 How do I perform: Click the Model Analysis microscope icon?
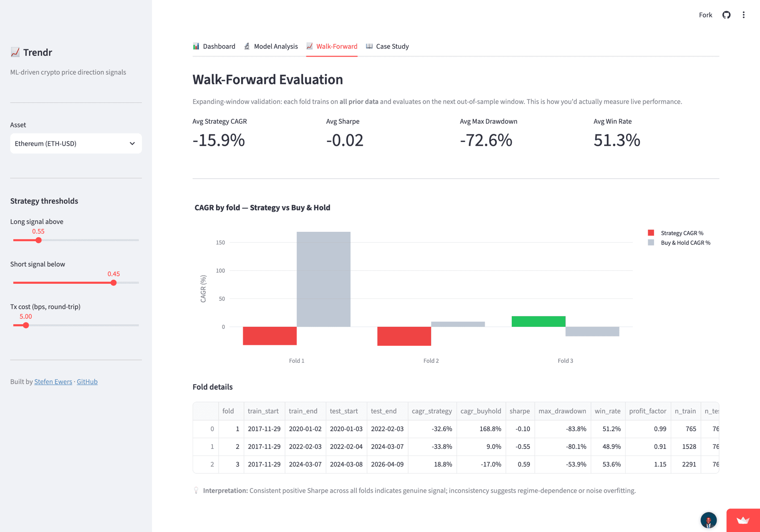[x=247, y=46]
